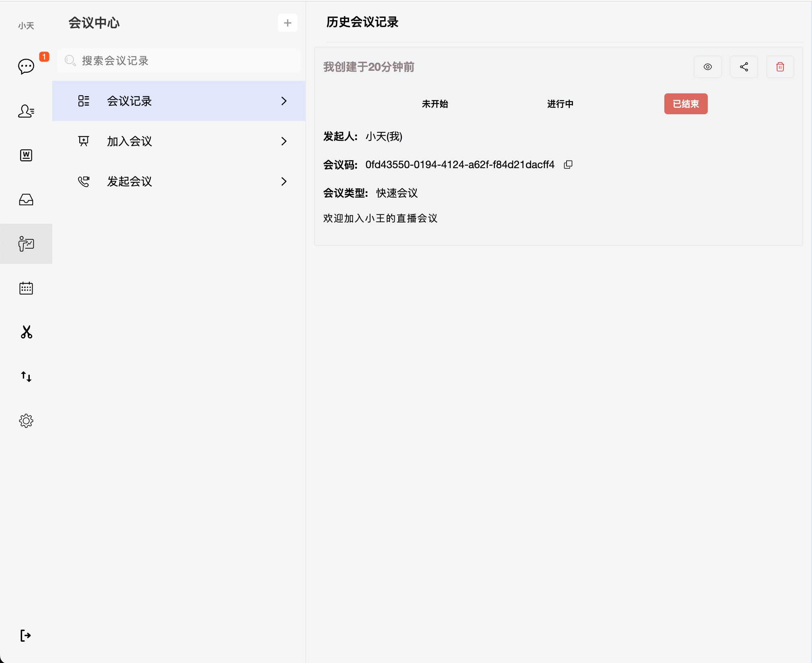
Task: Open the chat messages sidebar icon
Action: (x=26, y=66)
